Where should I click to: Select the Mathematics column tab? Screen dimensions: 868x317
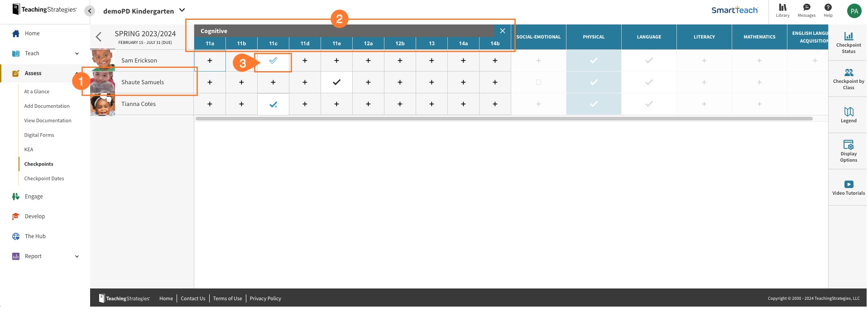click(x=759, y=37)
